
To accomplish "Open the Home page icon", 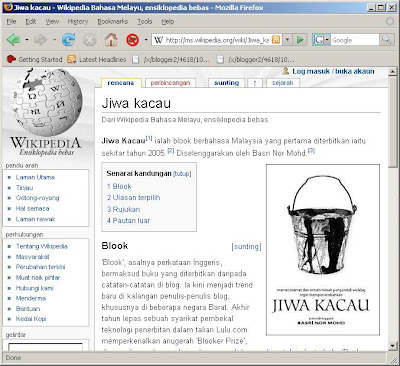I will point(111,40).
